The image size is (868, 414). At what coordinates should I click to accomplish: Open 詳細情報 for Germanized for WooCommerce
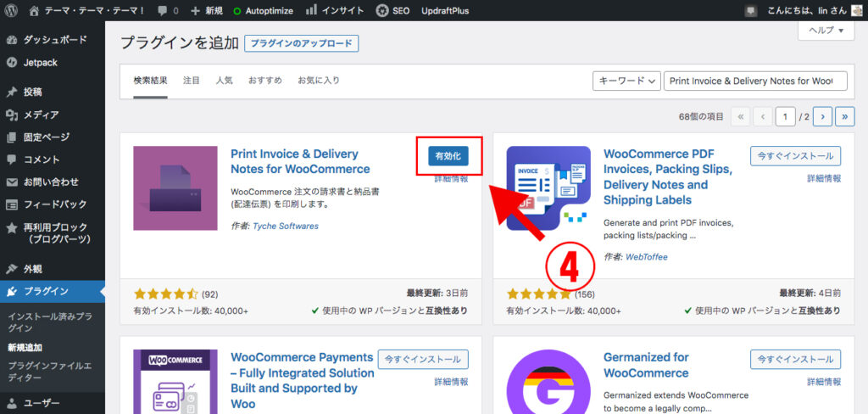click(x=824, y=382)
